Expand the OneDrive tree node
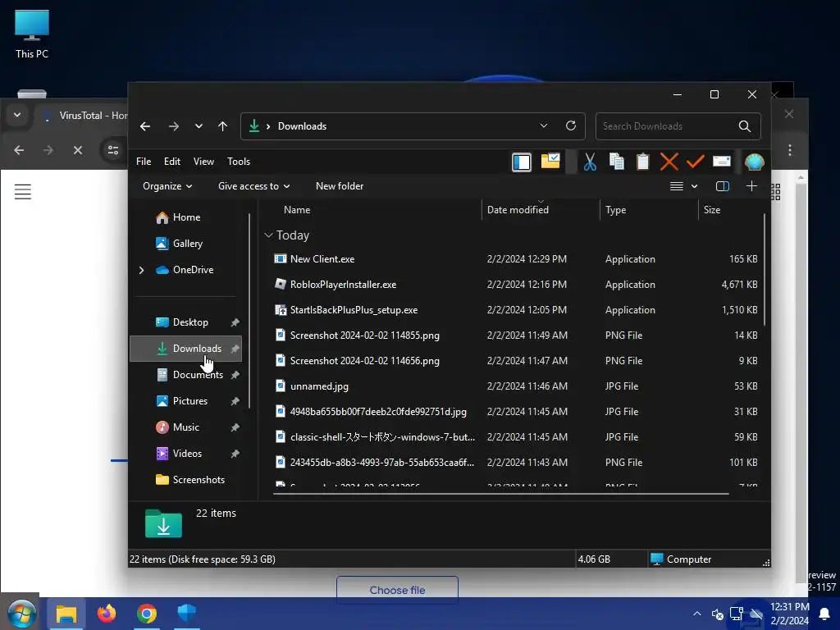Screen dimensions: 840x630 [141, 270]
